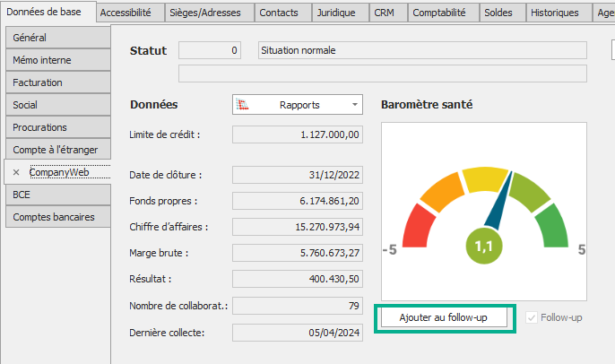Viewport: 615px width, 364px height.
Task: Open the Comptes bancaires side tab
Action: (58, 217)
